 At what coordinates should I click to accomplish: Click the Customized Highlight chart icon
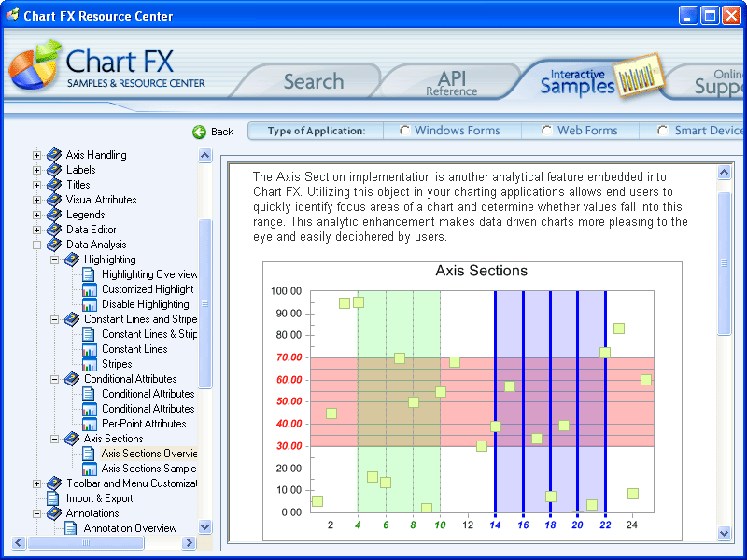coord(90,289)
